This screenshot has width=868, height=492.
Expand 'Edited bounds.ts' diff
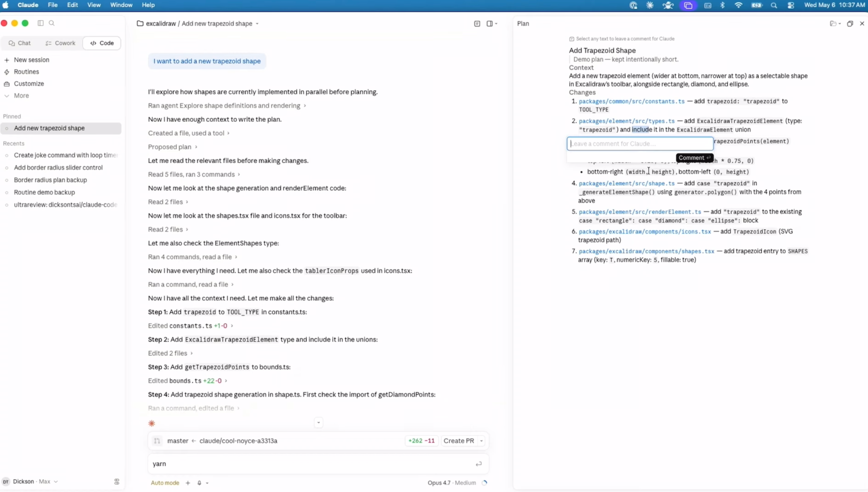(188, 381)
